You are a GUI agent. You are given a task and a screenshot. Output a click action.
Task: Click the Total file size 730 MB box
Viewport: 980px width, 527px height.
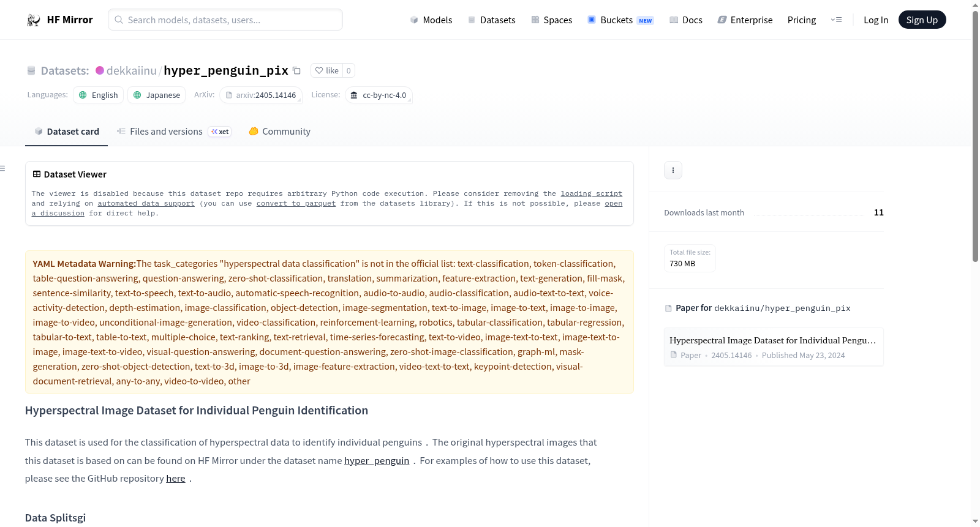pyautogui.click(x=690, y=258)
